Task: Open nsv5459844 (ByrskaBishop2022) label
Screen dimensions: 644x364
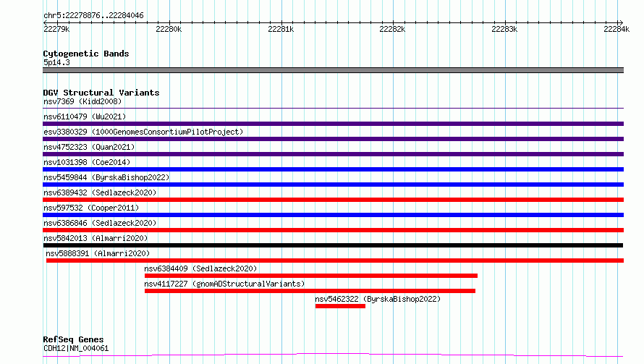Action: coord(106,177)
